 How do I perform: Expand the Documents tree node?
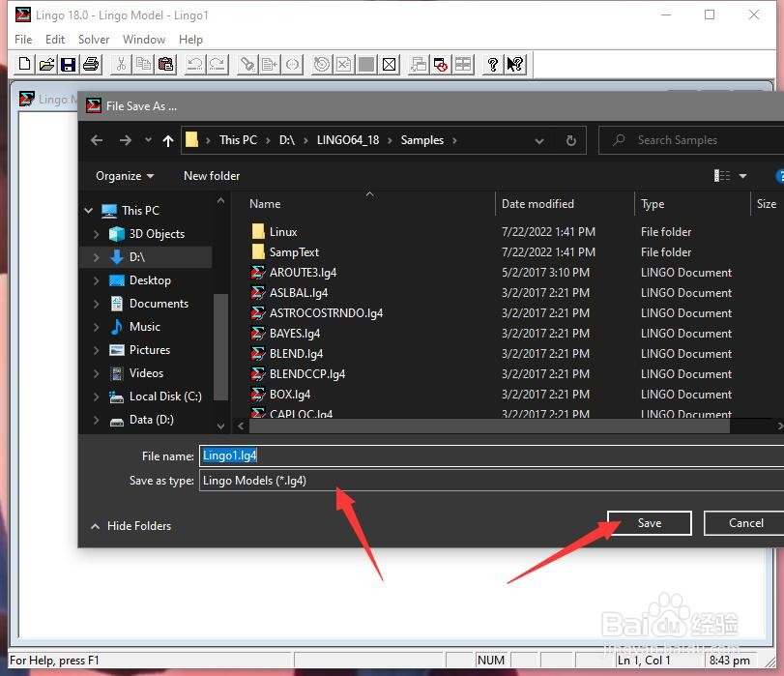coord(97,304)
